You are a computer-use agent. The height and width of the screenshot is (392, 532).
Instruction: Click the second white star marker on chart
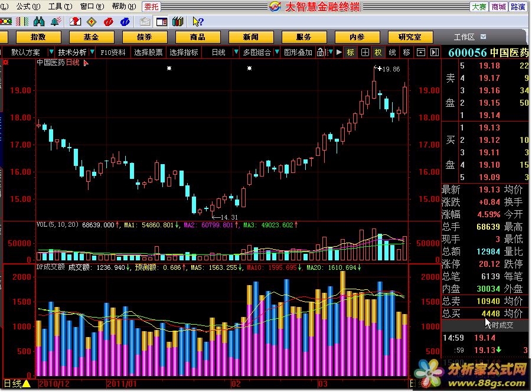249,68
